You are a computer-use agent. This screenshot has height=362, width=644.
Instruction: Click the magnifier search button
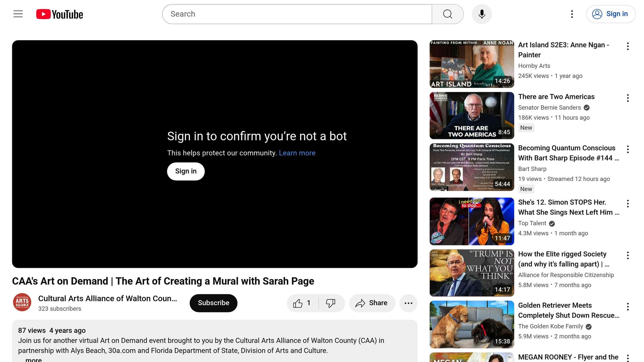(x=447, y=14)
